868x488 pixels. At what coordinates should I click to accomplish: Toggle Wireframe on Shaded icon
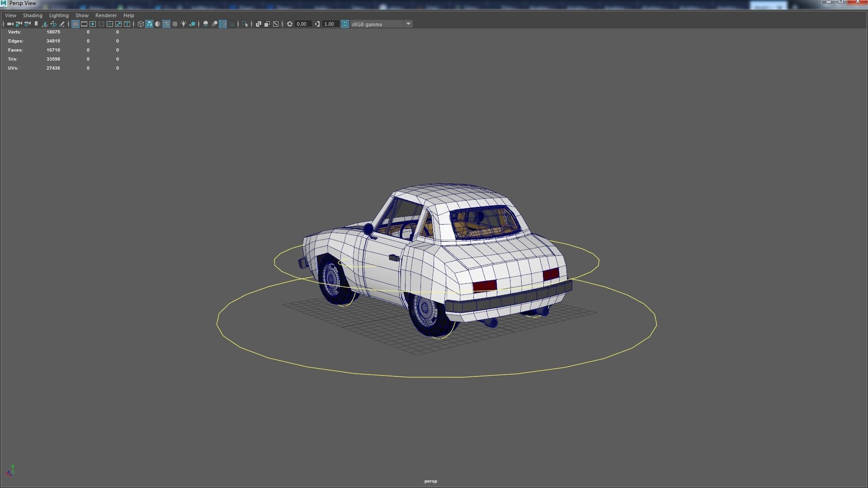pos(166,24)
